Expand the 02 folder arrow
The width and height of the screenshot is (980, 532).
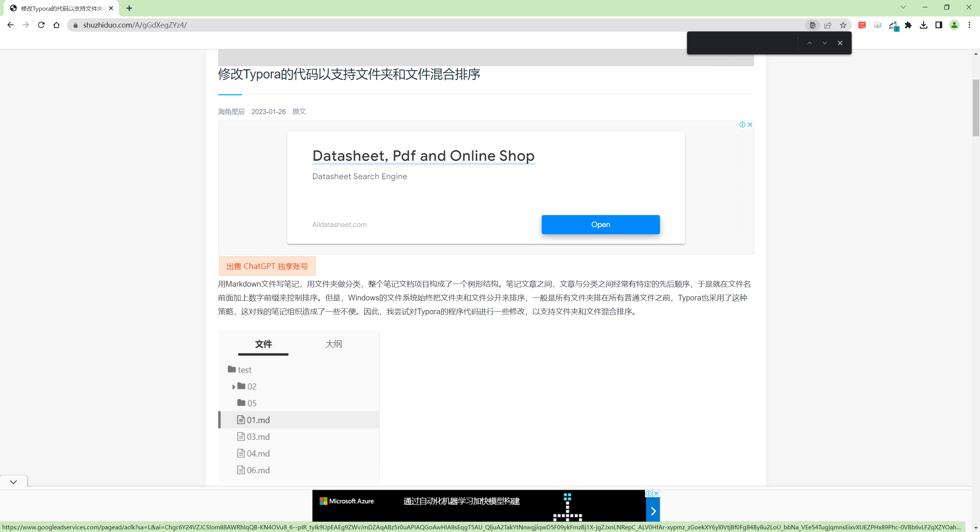coord(234,387)
